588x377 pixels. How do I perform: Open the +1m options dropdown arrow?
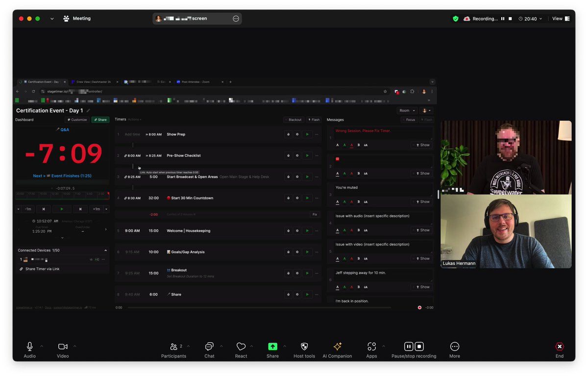pyautogui.click(x=106, y=209)
